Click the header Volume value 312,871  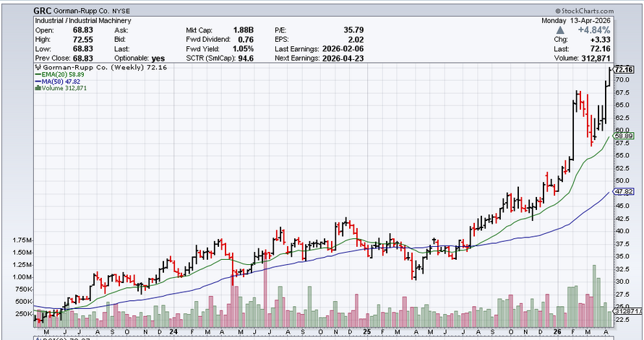(x=596, y=58)
